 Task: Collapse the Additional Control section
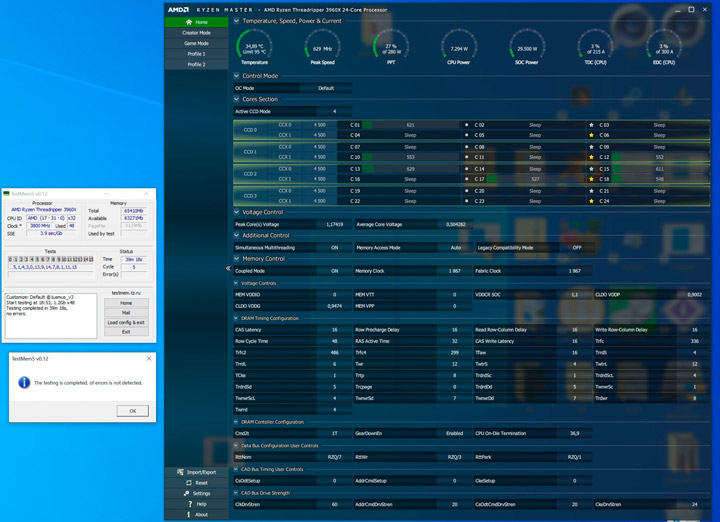click(236, 236)
